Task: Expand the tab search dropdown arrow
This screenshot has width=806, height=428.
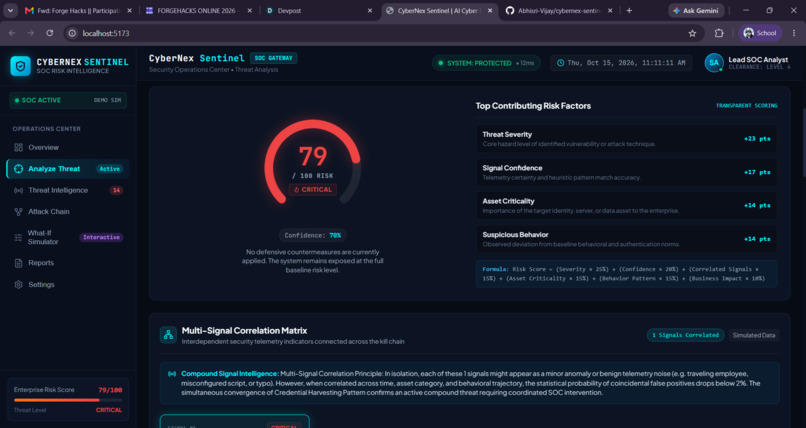Action: 10,10
